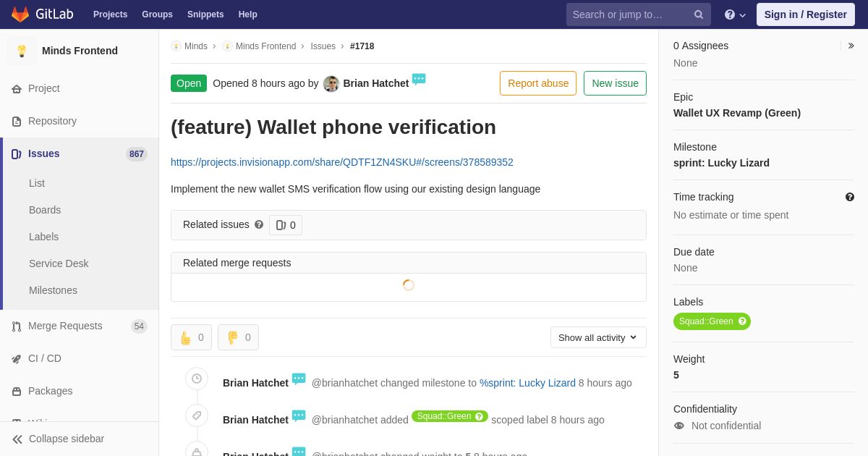Click the Minds Frontend project title in sidebar
This screenshot has width=868, height=456.
(x=80, y=51)
